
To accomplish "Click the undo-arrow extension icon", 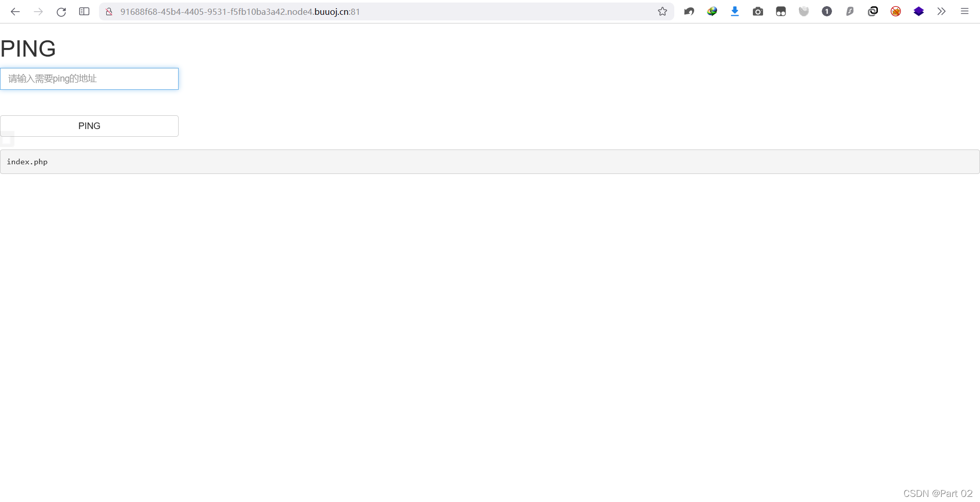I will 689,11.
